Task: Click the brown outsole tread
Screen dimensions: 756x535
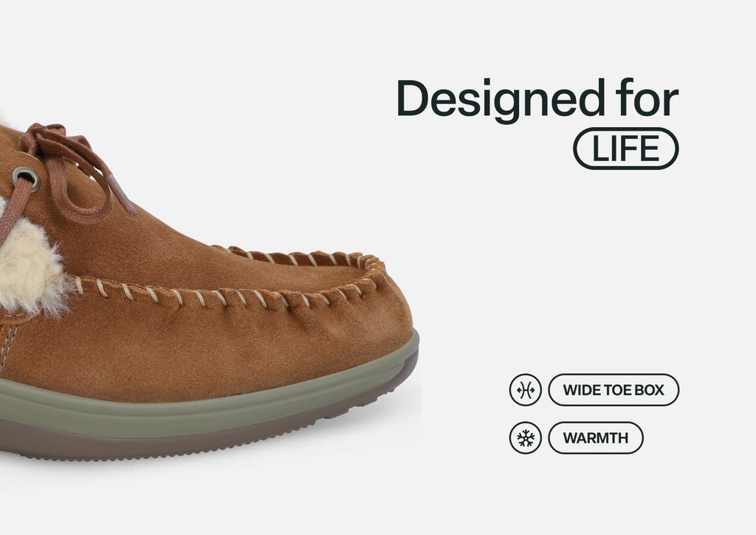Action: pyautogui.click(x=193, y=439)
